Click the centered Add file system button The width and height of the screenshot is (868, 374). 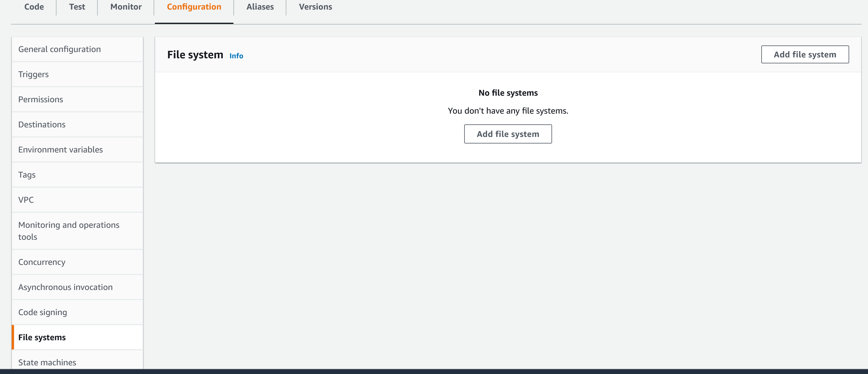point(508,134)
